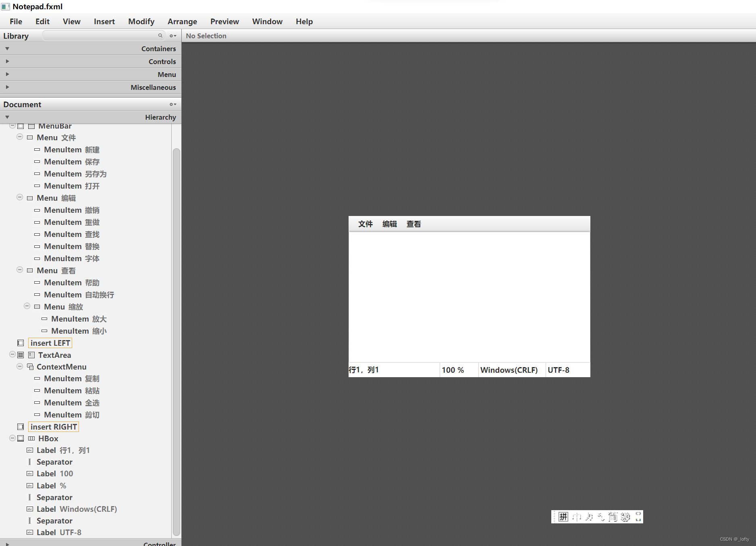The height and width of the screenshot is (546, 756).
Task: Collapse the Menu 缩放 tree node
Action: pos(27,306)
